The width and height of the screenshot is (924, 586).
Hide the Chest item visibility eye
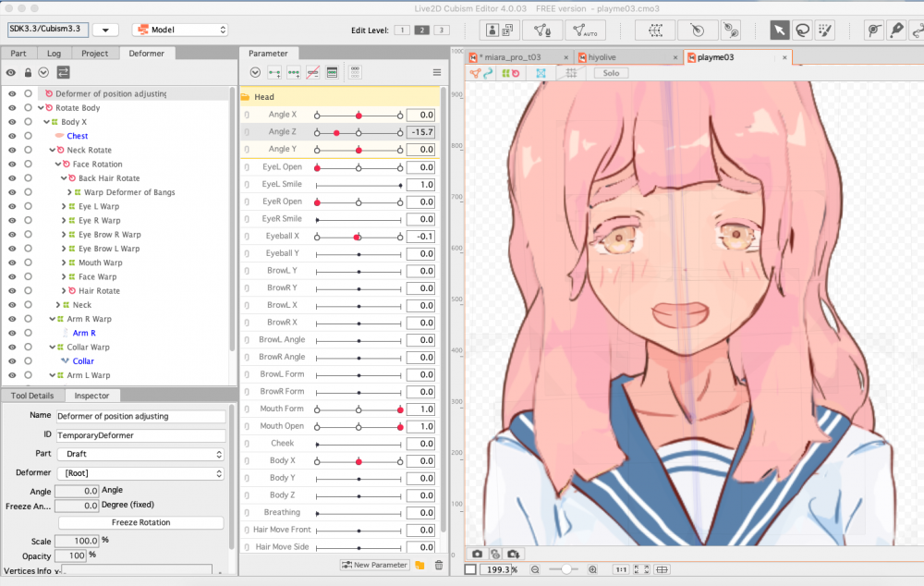coord(12,136)
